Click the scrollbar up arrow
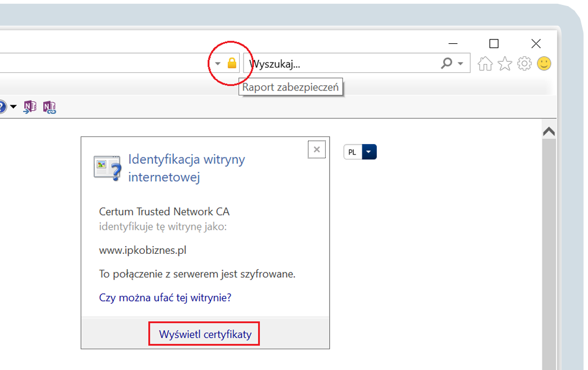Image resolution: width=588 pixels, height=370 pixels. [549, 131]
